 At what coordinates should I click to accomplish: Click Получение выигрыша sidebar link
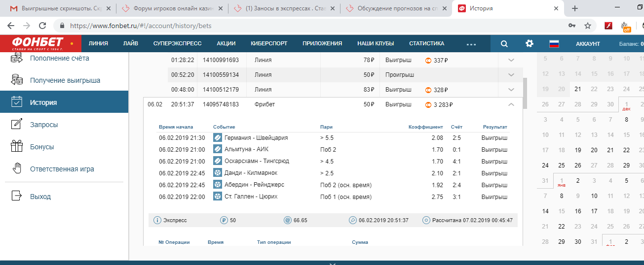pos(65,80)
